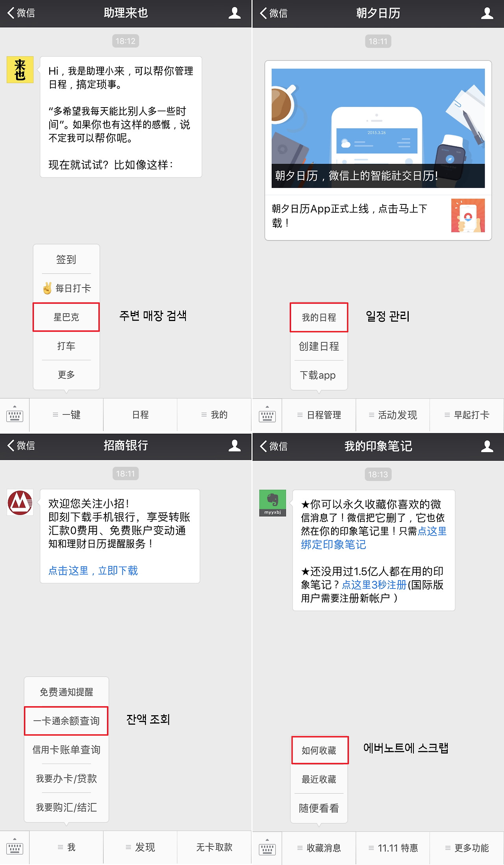Expand the 收藏消息 bottom menu
Image resolution: width=504 pixels, height=865 pixels.
coord(319,848)
